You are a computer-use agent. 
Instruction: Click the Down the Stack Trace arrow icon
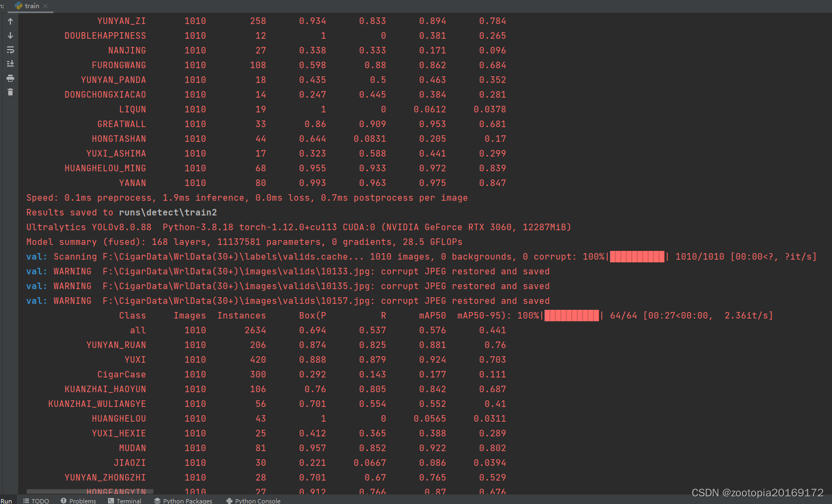[x=10, y=35]
